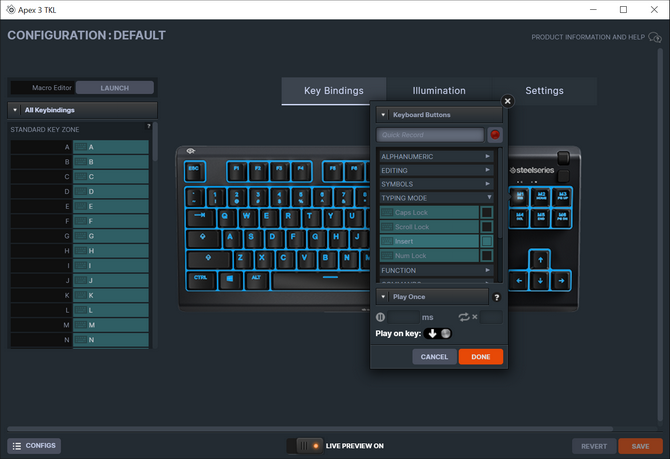Expand the EDITING category
The width and height of the screenshot is (670, 459).
coord(436,171)
